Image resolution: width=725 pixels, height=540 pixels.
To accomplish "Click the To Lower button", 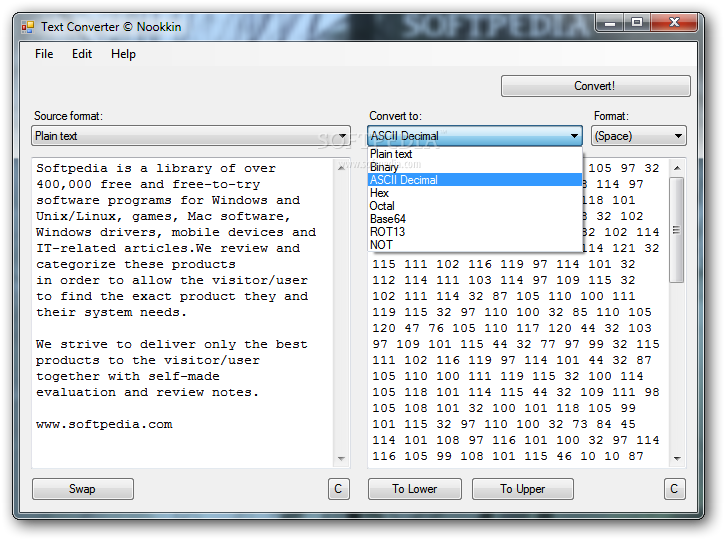I will tap(415, 489).
